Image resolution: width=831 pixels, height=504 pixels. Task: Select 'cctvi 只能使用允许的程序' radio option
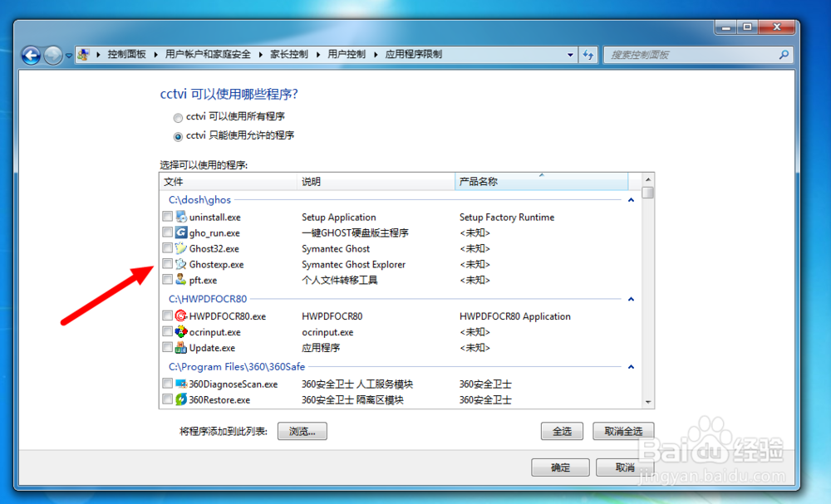[178, 137]
